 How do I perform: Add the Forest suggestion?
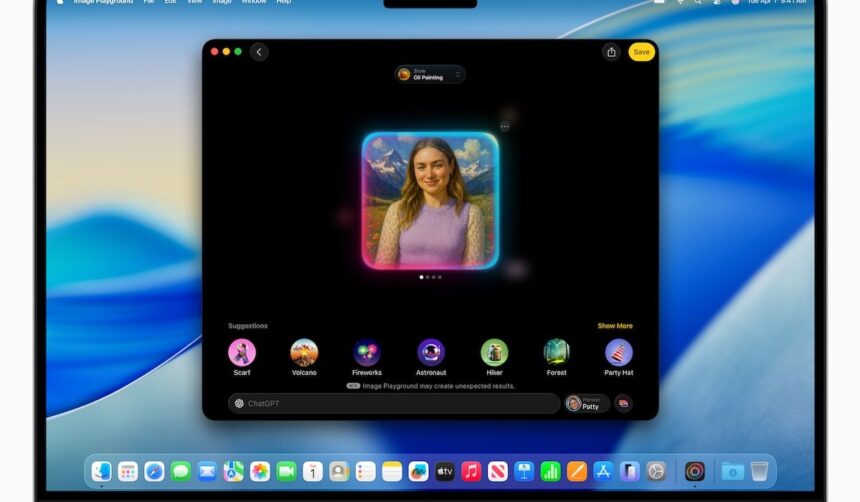coord(557,357)
